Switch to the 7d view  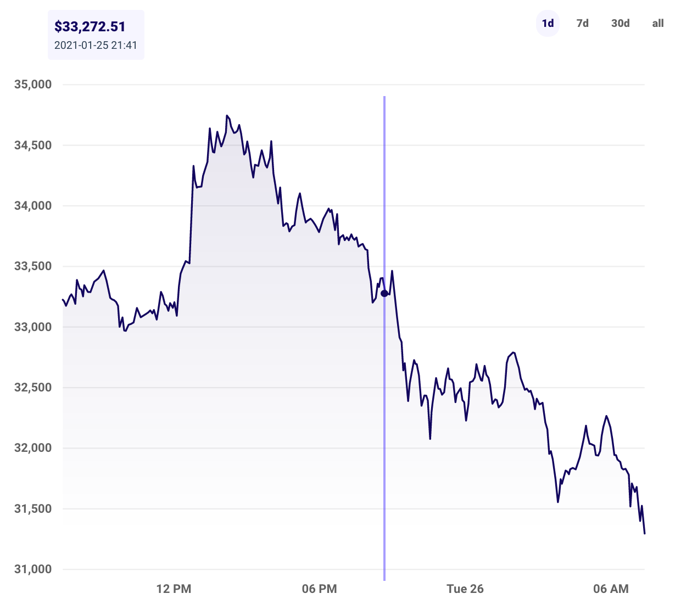click(582, 24)
